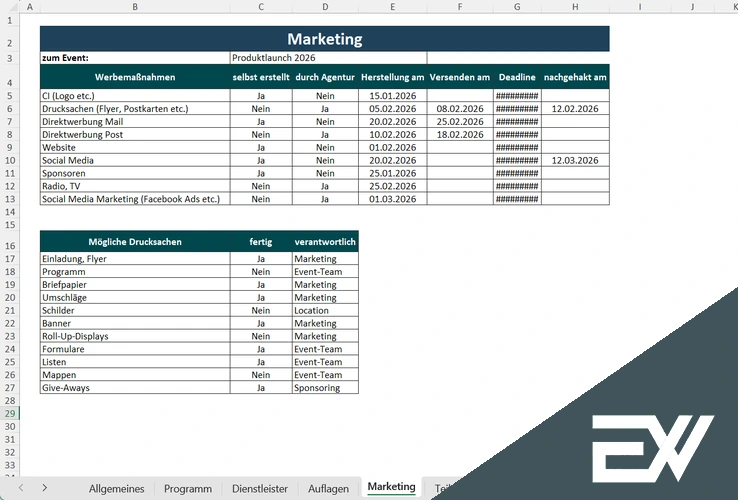Go to the Dienstleister sheet tab
This screenshot has width=738, height=500.
(x=259, y=488)
